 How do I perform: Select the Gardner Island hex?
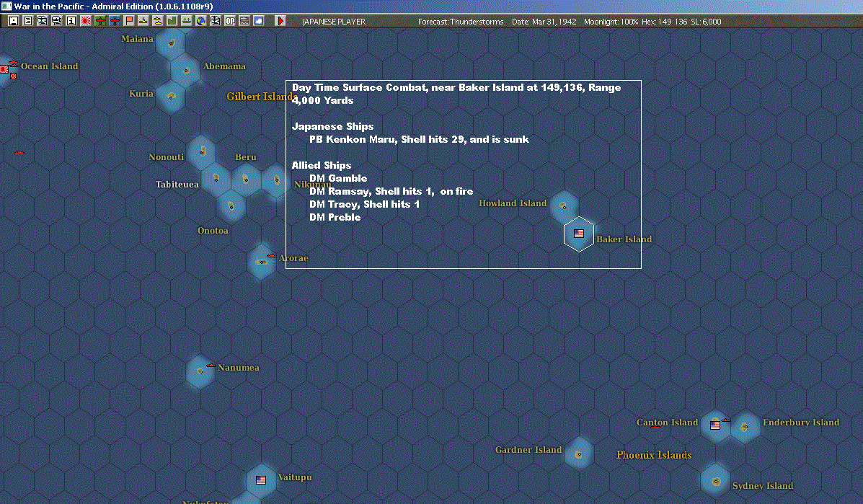pyautogui.click(x=578, y=454)
